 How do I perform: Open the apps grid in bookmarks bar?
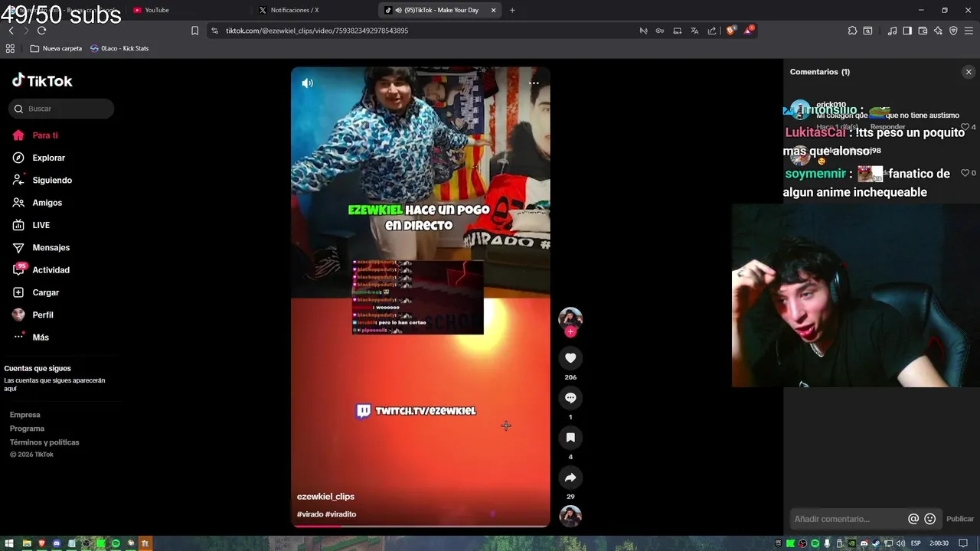pos(10,48)
